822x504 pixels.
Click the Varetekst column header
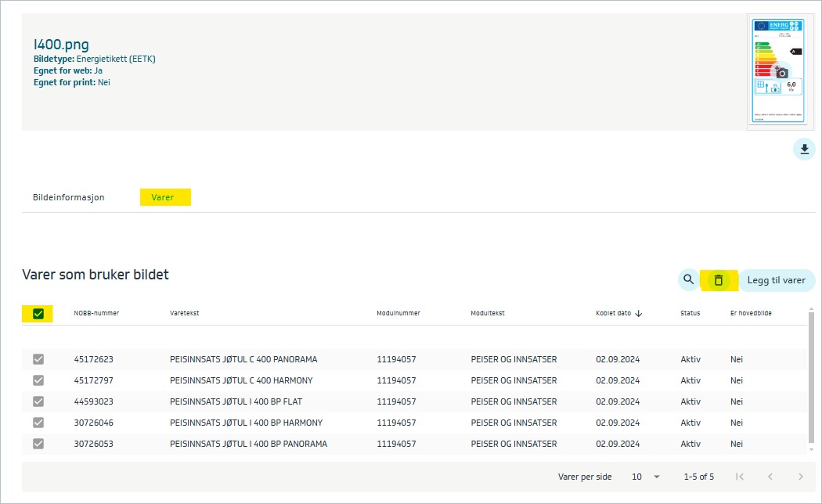[185, 313]
